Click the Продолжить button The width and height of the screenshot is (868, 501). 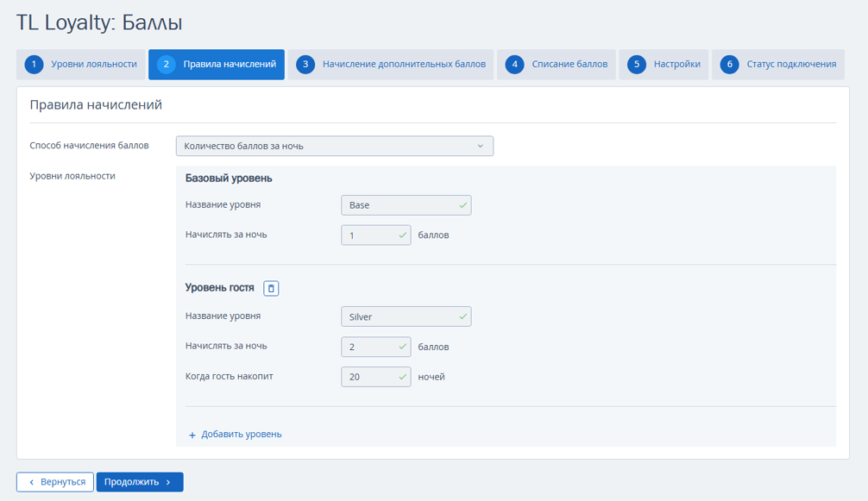[140, 482]
